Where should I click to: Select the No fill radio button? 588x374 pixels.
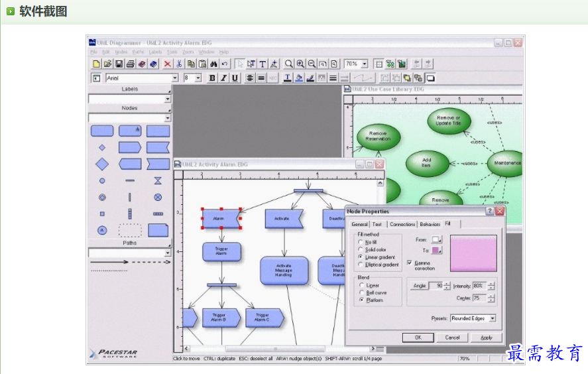pyautogui.click(x=361, y=242)
